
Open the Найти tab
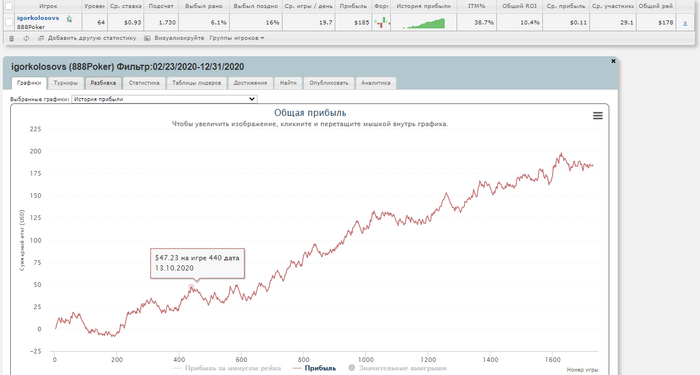(288, 83)
